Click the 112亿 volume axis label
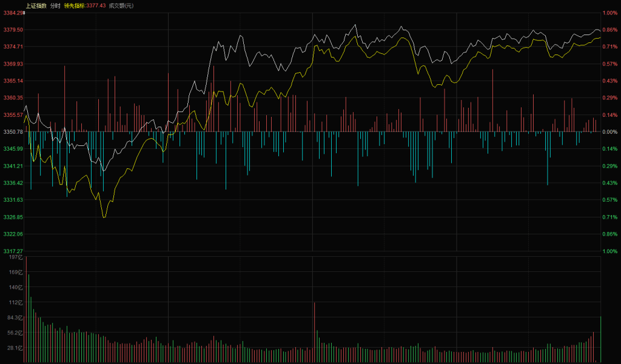Screen dimensions: 621x364 coord(16,303)
